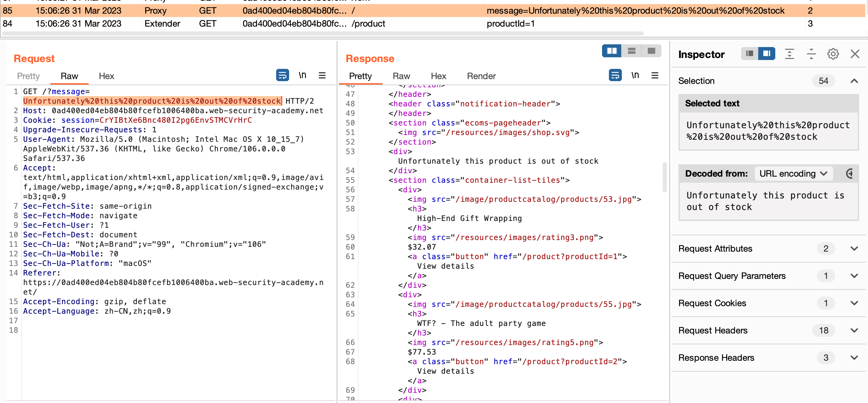Open Inspector settings gear
This screenshot has width=868, height=403.
833,54
